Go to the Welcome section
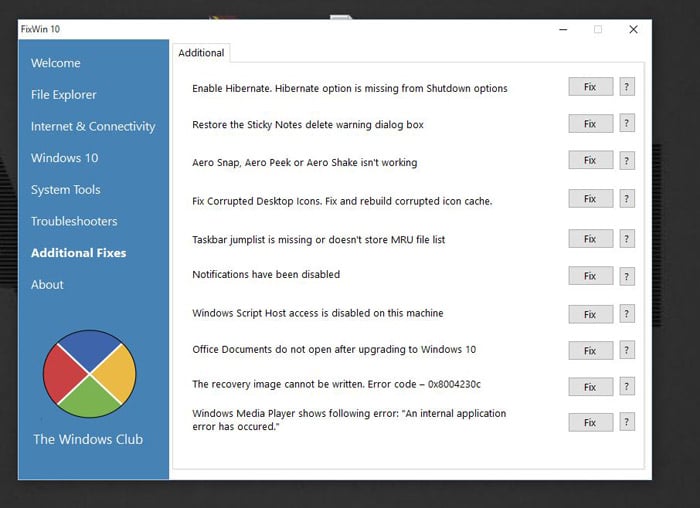The image size is (700, 508). point(56,63)
